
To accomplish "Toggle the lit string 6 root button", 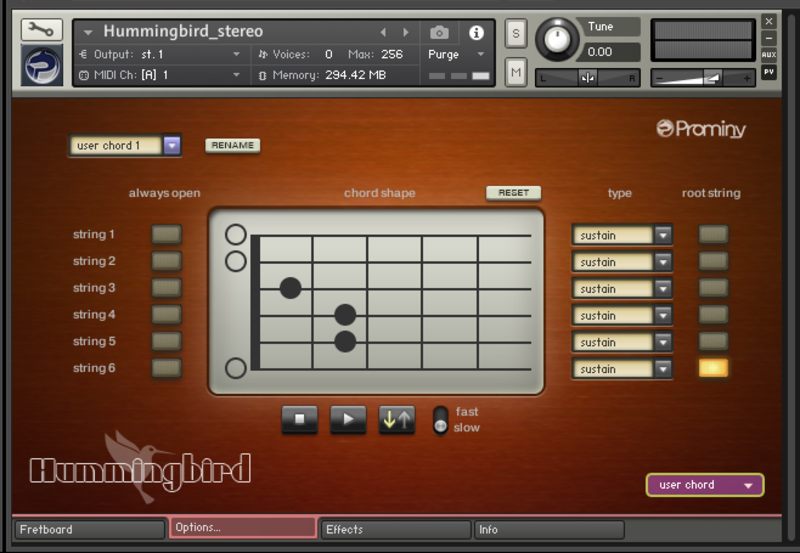I will click(713, 368).
